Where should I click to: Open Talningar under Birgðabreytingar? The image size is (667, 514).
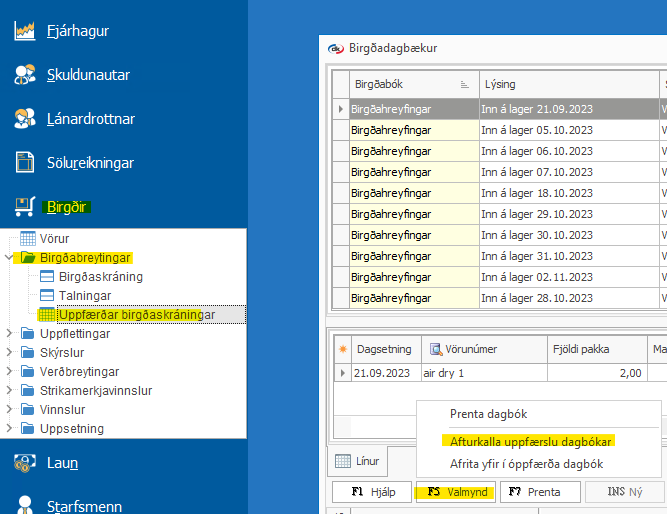point(85,296)
